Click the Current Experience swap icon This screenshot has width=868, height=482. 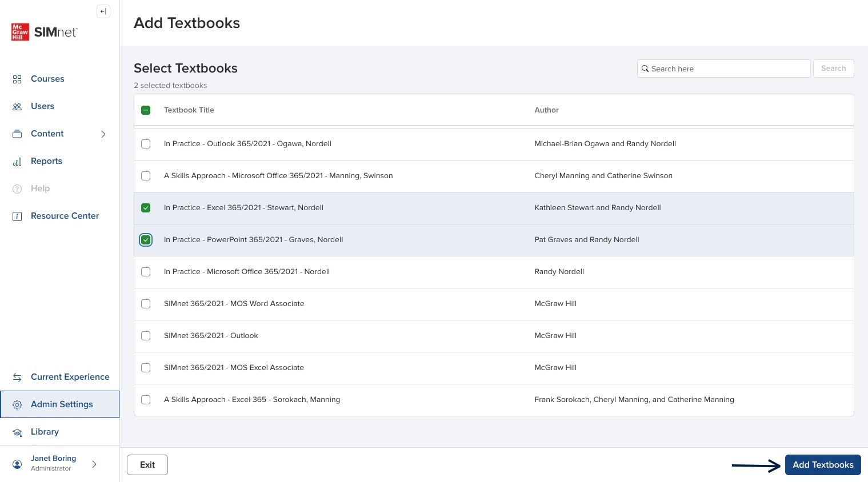17,377
